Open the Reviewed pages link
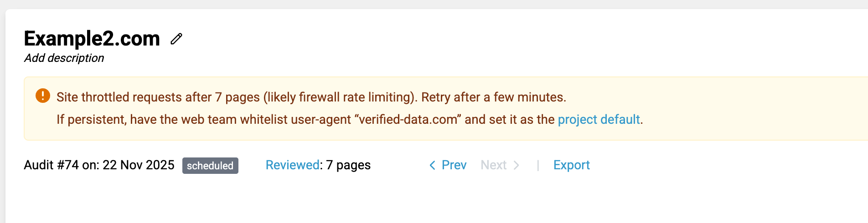Viewport: 868px width, 223px height. point(293,165)
